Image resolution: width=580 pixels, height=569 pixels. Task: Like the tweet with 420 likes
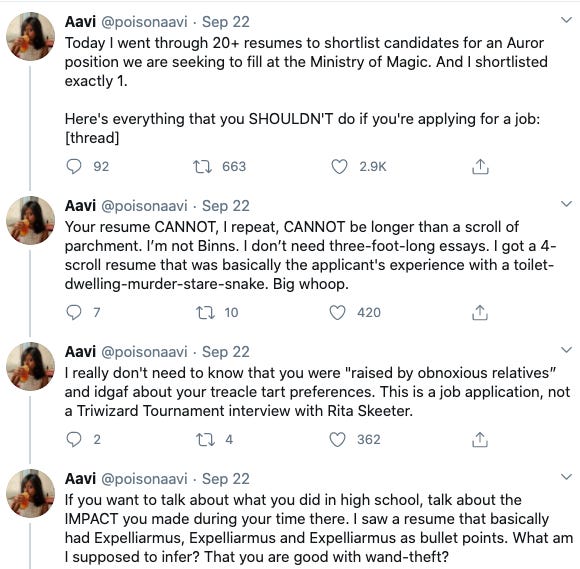click(x=337, y=312)
